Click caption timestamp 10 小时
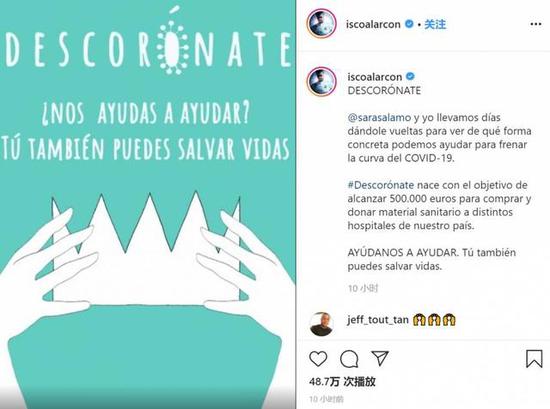This screenshot has width=550, height=409. pos(363,288)
